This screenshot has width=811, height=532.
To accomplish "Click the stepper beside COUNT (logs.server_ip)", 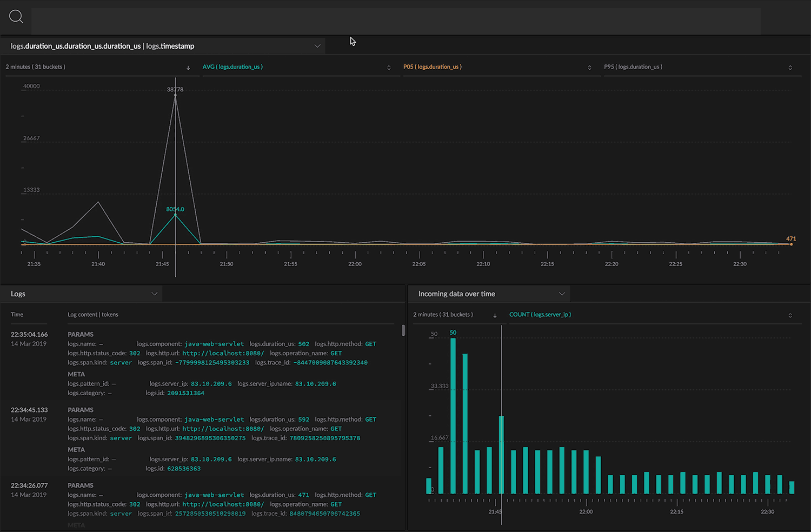I will point(790,315).
